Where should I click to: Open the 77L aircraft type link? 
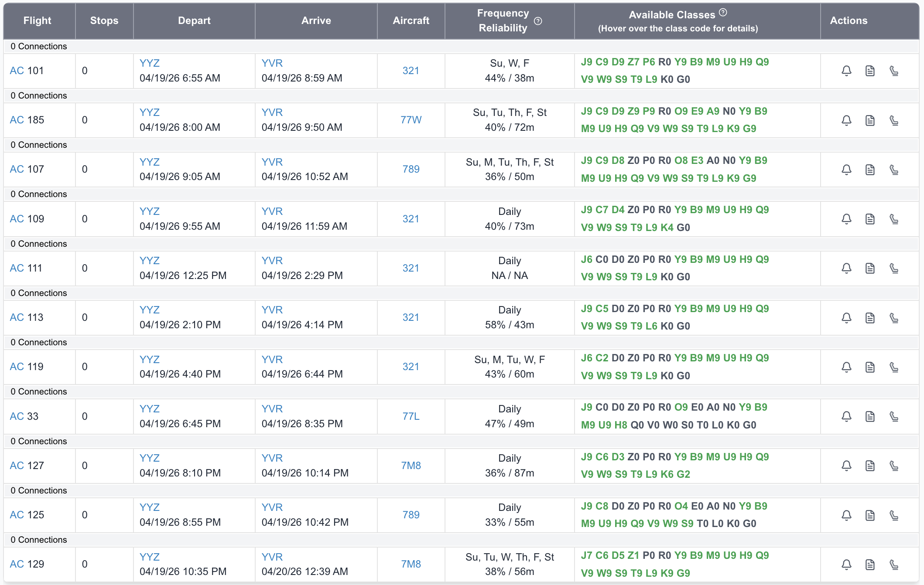click(411, 416)
